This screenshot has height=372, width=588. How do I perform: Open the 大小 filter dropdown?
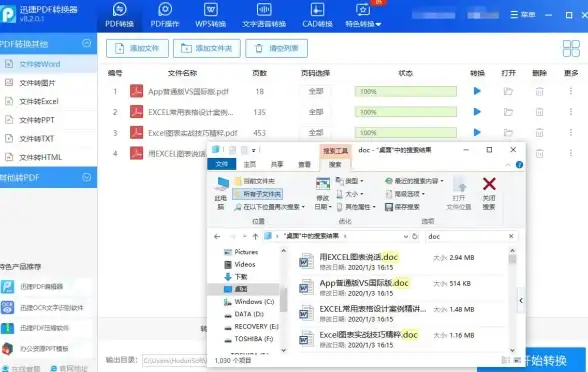(350, 194)
